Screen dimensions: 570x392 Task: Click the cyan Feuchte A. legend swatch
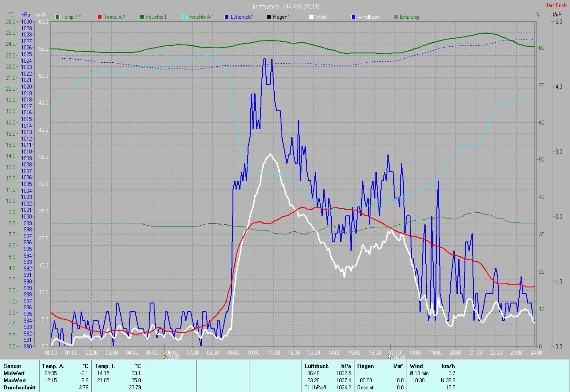(x=184, y=17)
